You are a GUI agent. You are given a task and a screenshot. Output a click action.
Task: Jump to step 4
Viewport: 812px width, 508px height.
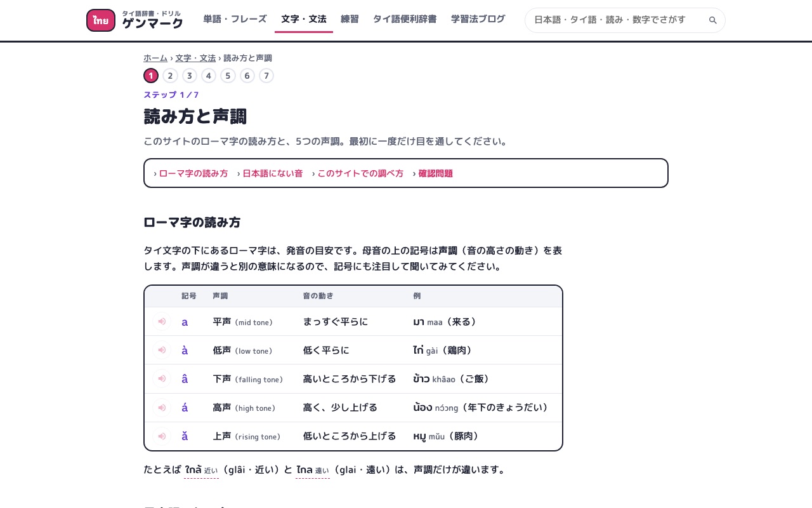click(x=209, y=76)
